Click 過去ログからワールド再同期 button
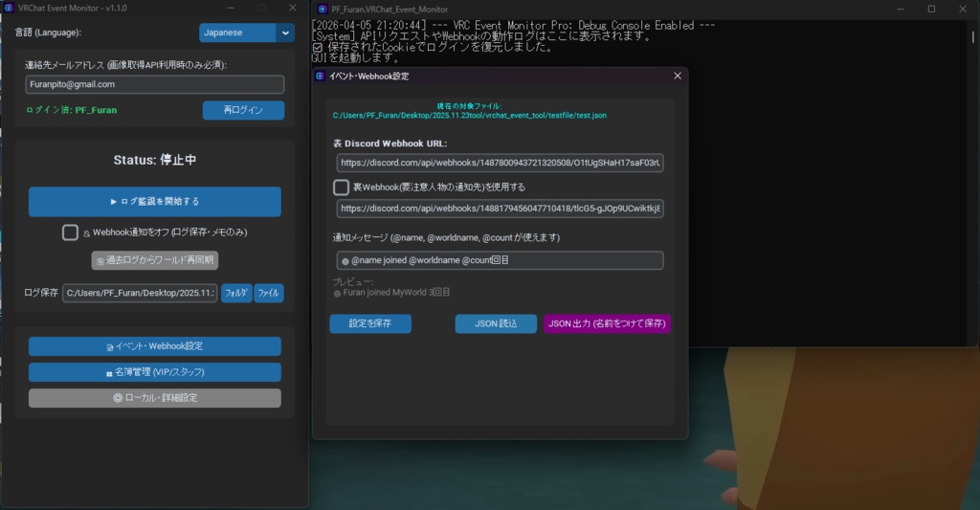The height and width of the screenshot is (510, 980). pyautogui.click(x=154, y=260)
